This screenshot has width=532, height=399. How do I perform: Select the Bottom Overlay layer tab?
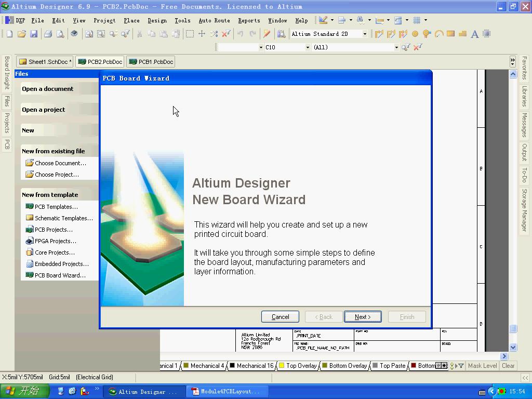click(x=345, y=365)
